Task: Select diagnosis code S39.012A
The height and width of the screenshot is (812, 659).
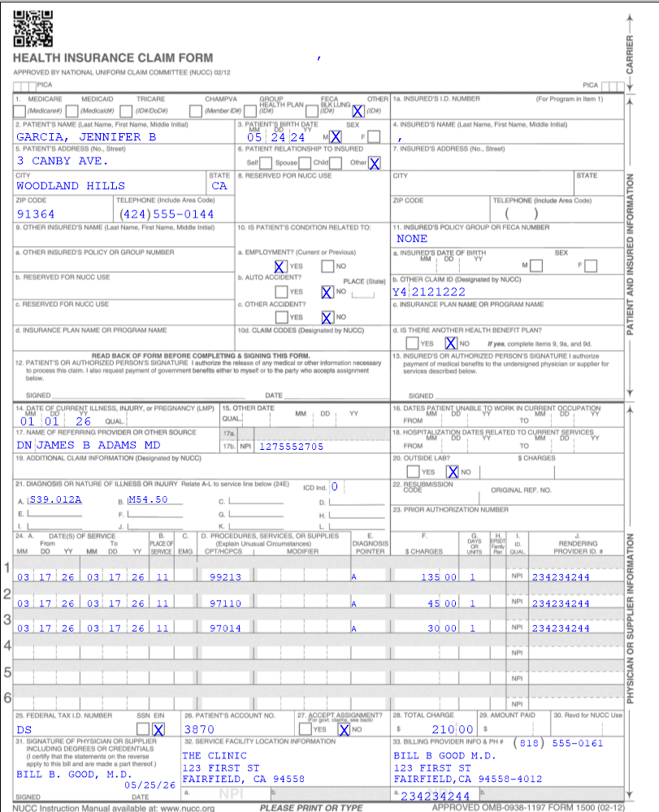Action: 56,499
